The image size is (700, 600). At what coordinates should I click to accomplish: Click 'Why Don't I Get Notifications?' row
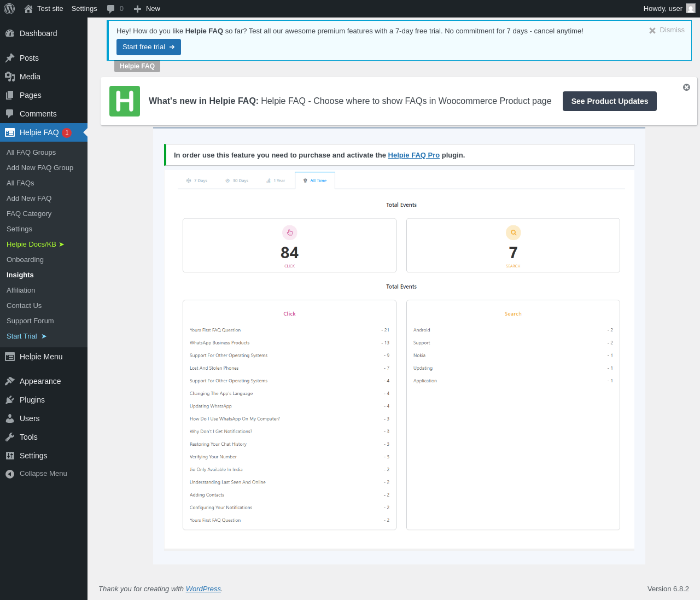tap(289, 432)
